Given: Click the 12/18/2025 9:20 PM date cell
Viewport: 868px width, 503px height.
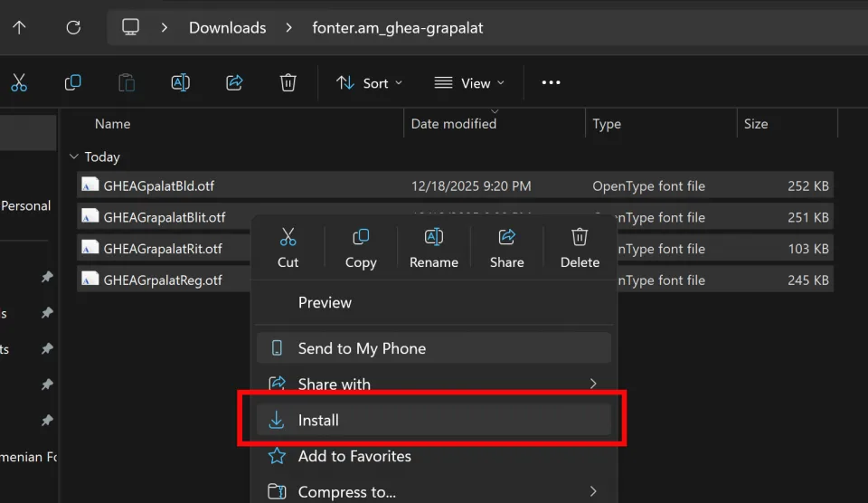Looking at the screenshot, I should coord(470,186).
